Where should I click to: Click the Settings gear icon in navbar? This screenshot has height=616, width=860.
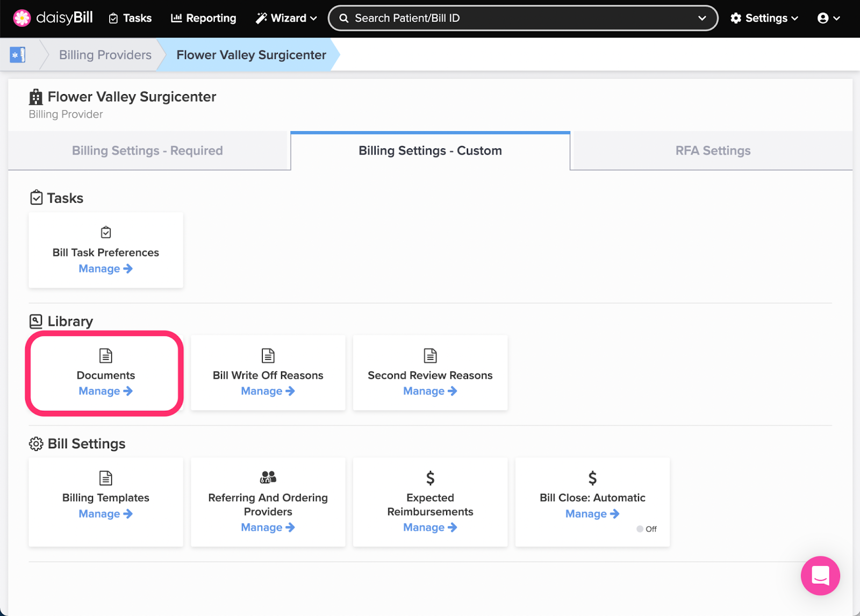(736, 18)
